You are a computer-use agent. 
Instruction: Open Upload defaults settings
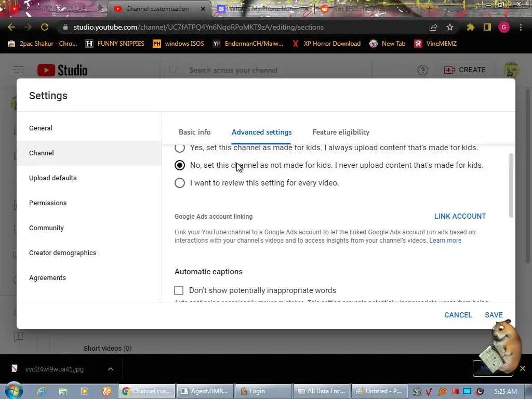[89, 178]
